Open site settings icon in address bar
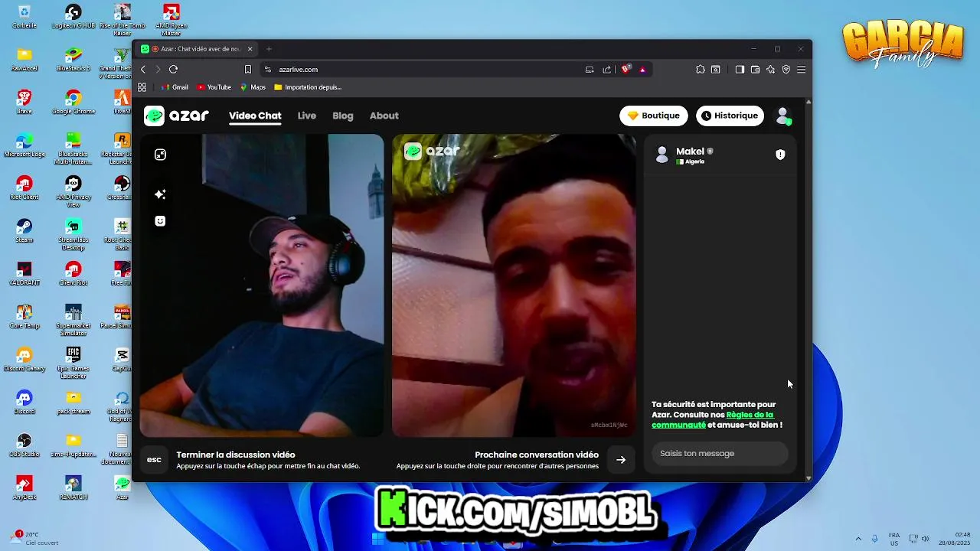Screen dimensions: 980x551 (x=267, y=69)
